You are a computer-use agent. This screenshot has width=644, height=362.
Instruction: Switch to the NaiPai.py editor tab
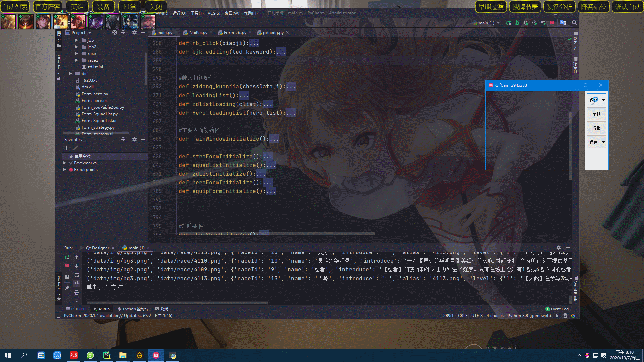(198, 33)
